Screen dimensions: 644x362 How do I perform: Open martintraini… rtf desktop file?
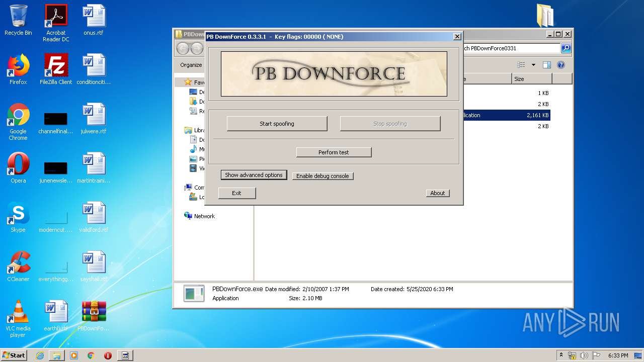94,168
